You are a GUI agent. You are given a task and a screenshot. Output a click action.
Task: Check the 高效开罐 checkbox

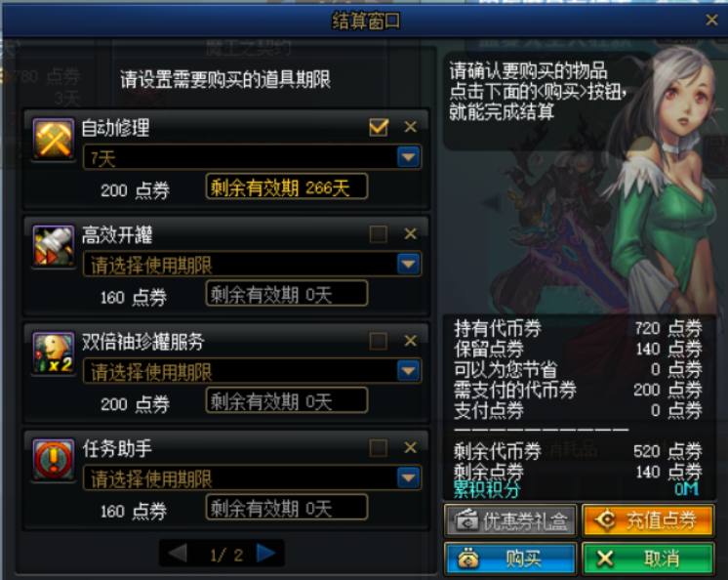pos(379,234)
